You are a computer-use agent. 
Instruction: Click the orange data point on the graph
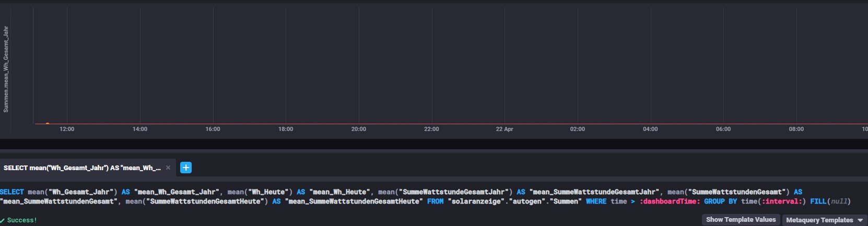(x=48, y=124)
